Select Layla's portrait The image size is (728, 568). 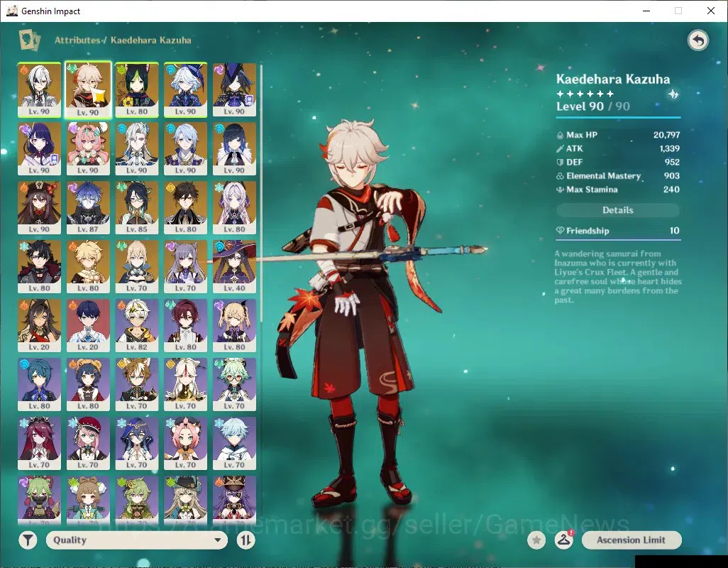137,444
